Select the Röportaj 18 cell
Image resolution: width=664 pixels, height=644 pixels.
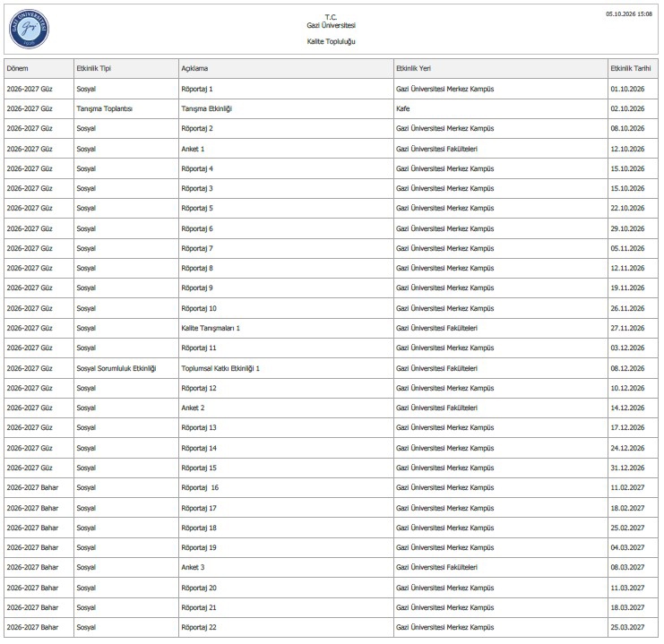click(286, 528)
